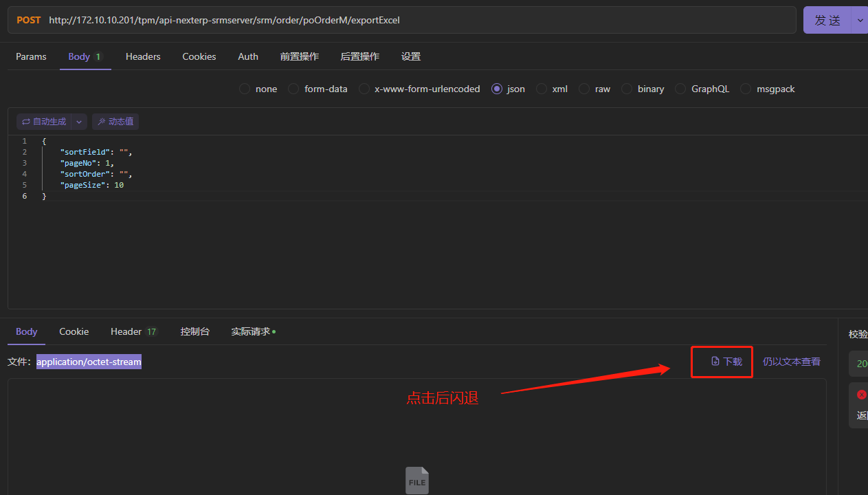
Task: Expand the 自动生成 dropdown arrow
Action: [78, 121]
